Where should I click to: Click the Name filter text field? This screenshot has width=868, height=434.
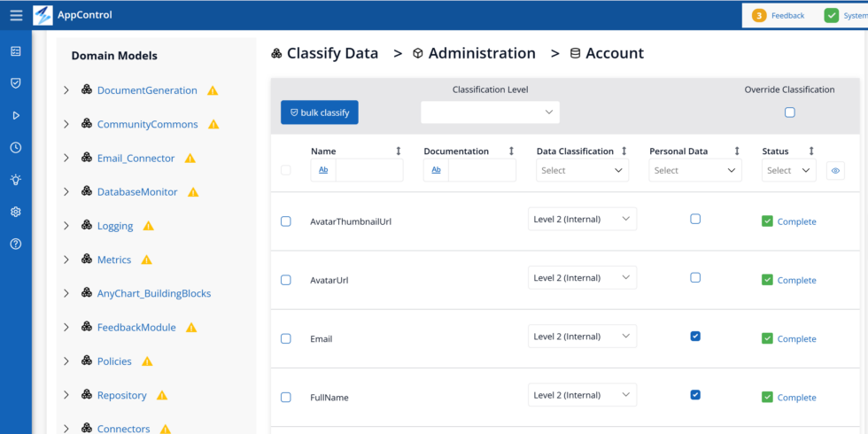(x=369, y=170)
